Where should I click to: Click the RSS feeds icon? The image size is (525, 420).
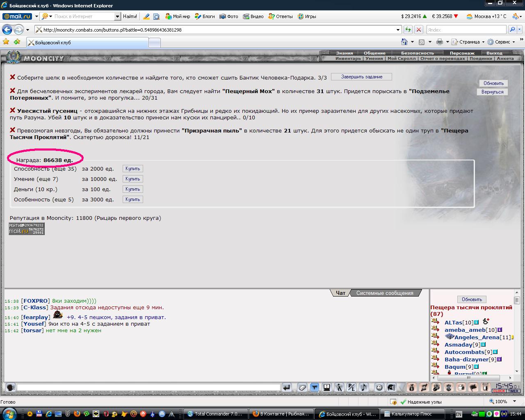point(422,42)
